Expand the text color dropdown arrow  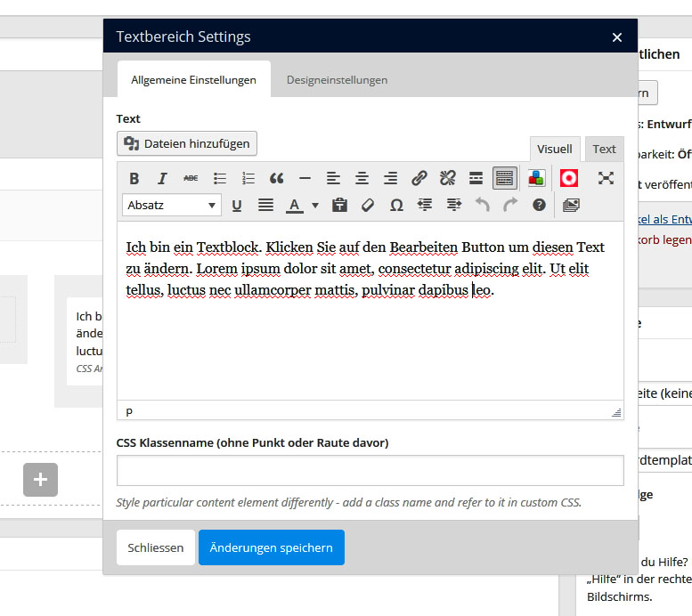[315, 206]
